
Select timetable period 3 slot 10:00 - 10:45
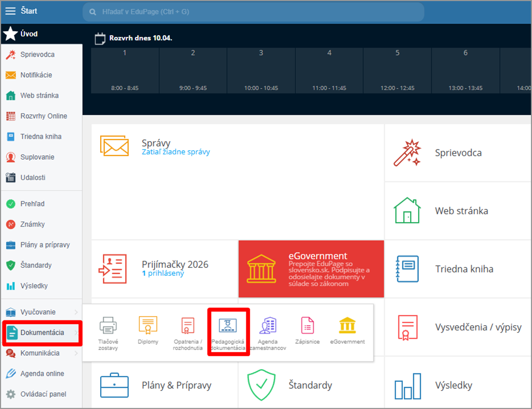click(261, 71)
